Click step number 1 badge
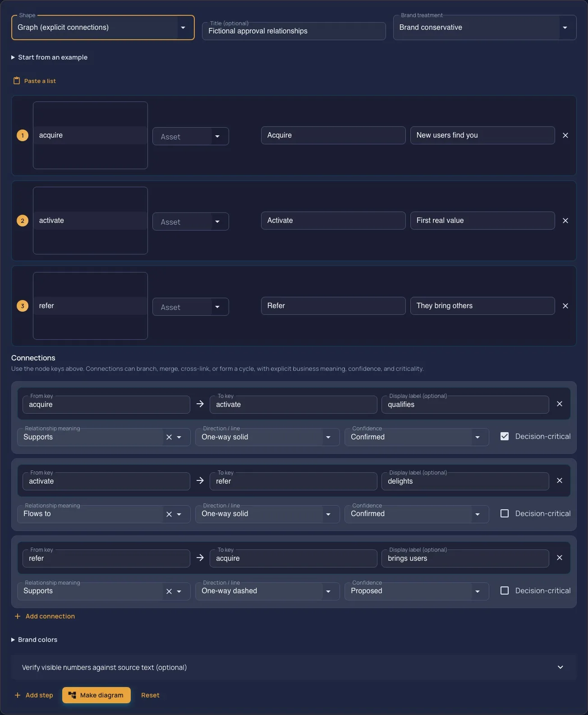 click(x=23, y=135)
